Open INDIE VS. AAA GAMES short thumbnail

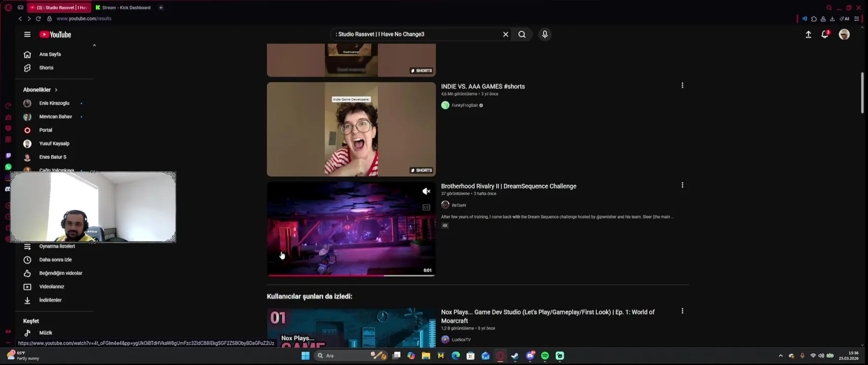(351, 129)
